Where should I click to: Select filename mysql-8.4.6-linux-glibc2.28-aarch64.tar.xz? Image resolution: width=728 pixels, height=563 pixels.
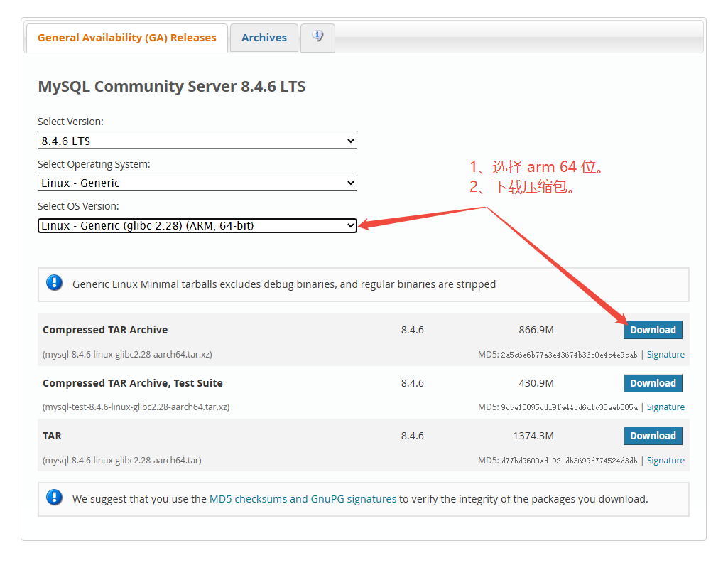(128, 355)
